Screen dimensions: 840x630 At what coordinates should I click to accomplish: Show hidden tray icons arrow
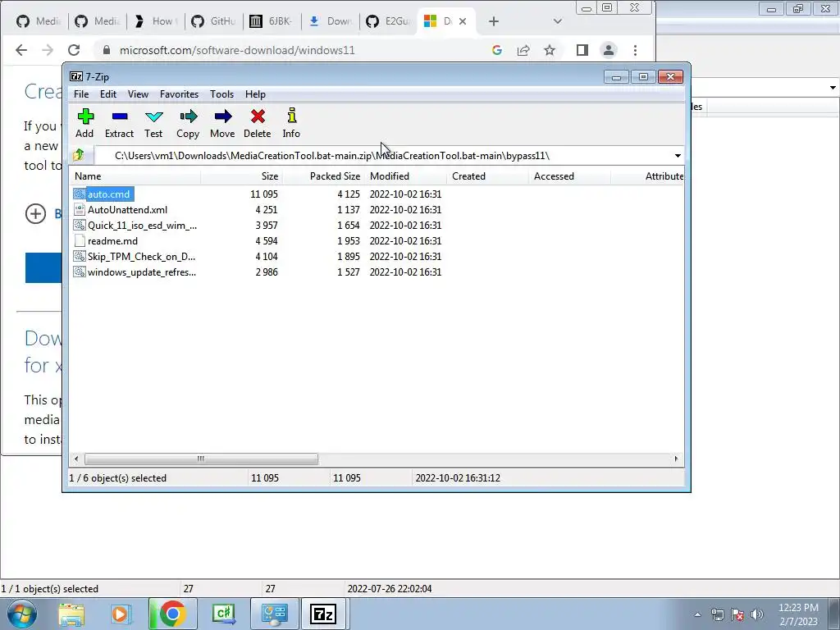(x=697, y=614)
